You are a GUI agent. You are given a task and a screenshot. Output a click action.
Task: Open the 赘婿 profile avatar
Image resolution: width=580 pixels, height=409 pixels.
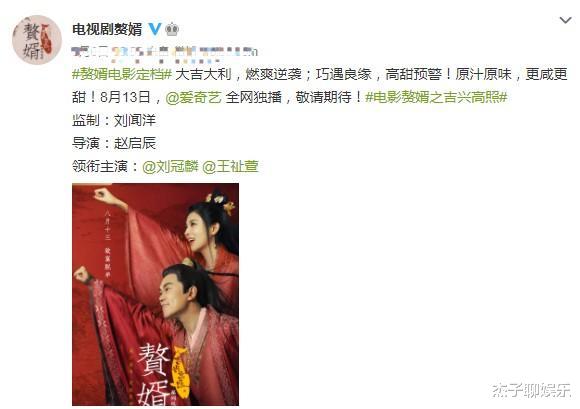tap(37, 40)
